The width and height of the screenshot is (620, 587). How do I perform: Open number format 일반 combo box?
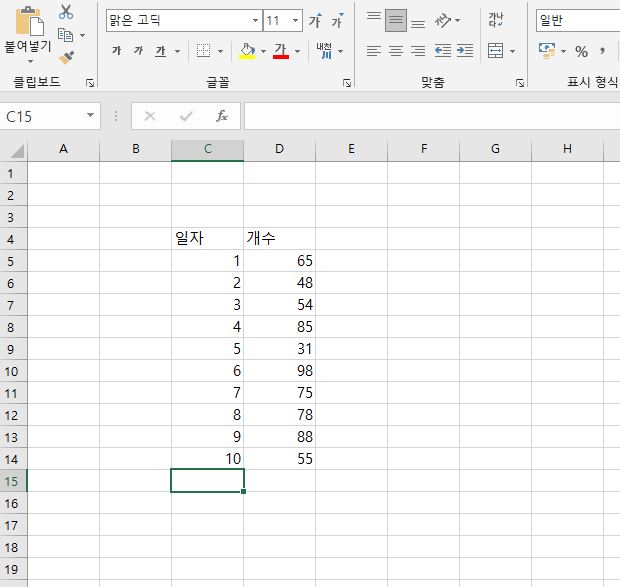pos(578,20)
